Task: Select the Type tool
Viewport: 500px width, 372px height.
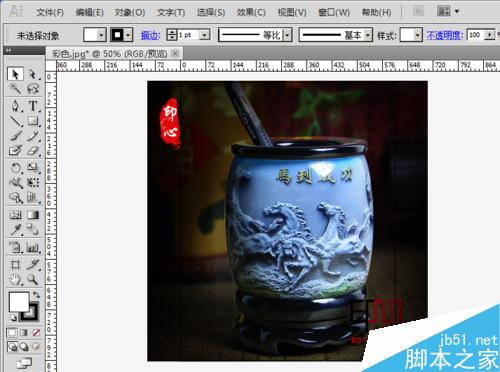Action: pos(33,106)
